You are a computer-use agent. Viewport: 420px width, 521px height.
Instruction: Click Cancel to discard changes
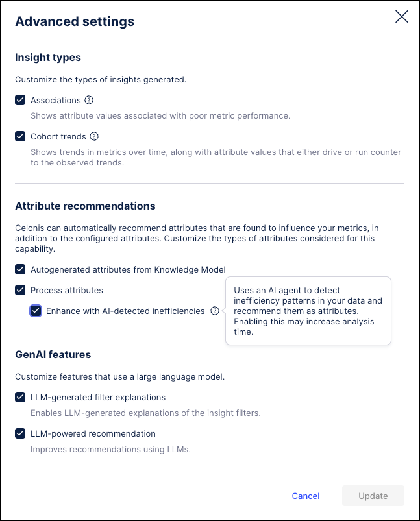coord(305,496)
